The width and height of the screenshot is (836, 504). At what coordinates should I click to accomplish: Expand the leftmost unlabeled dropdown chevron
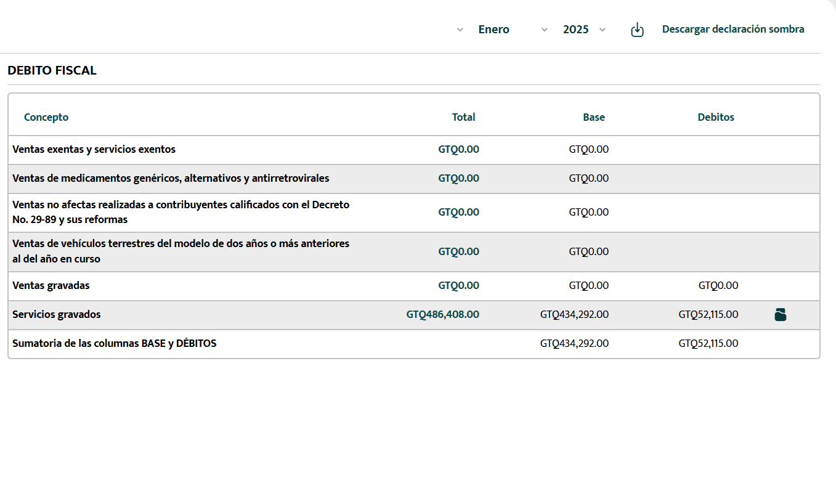pyautogui.click(x=460, y=29)
